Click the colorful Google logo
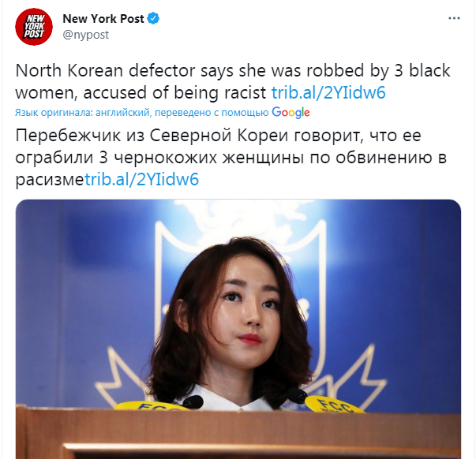The image size is (476, 459). pos(290,113)
